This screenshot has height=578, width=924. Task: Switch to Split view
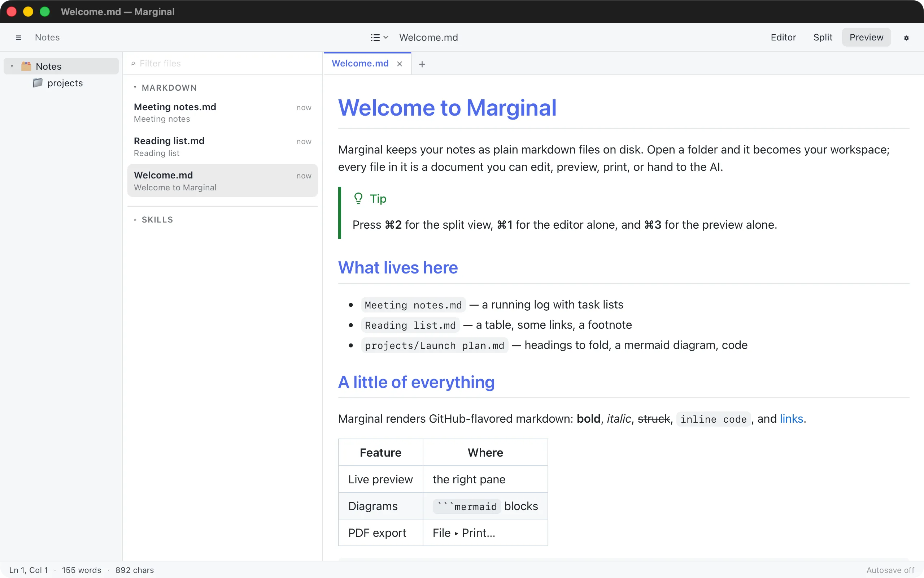[x=823, y=37]
